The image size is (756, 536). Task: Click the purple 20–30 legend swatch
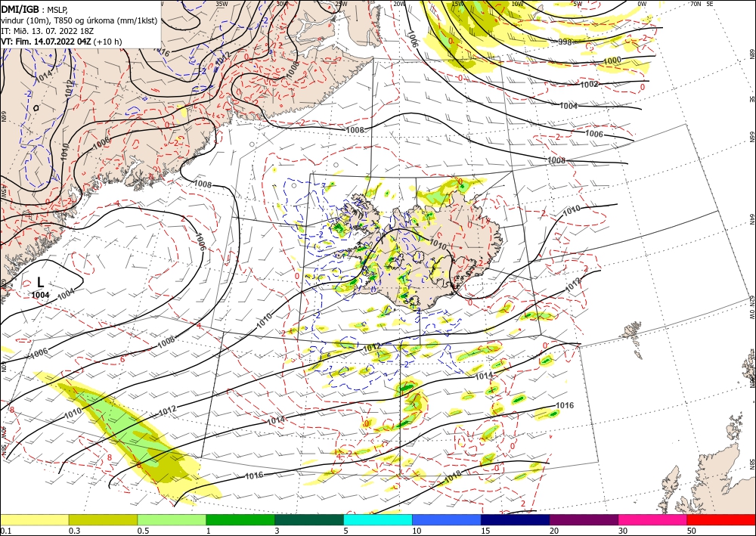tap(584, 519)
